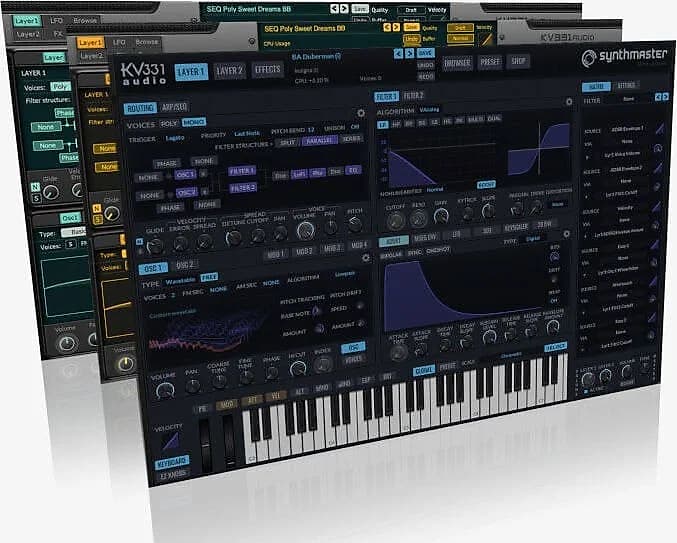
Task: Adjust the Cutoff knob in Filter 1
Action: click(395, 220)
